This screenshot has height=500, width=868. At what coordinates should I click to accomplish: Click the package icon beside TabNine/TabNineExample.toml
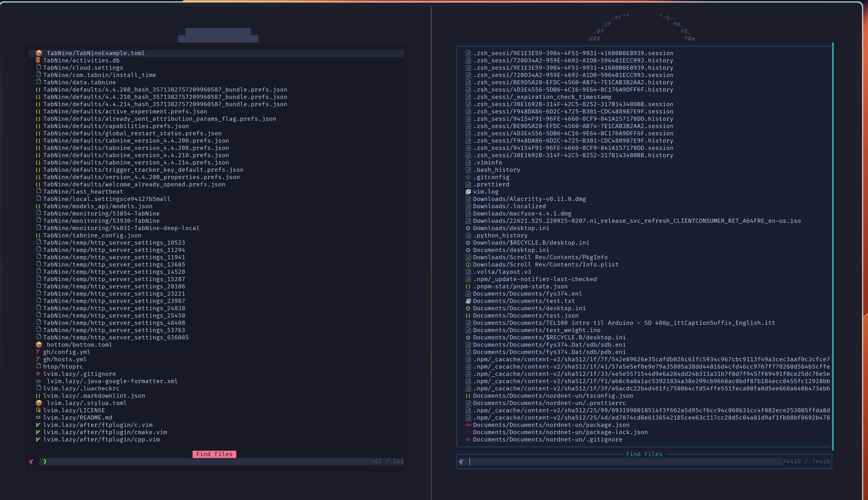[39, 53]
